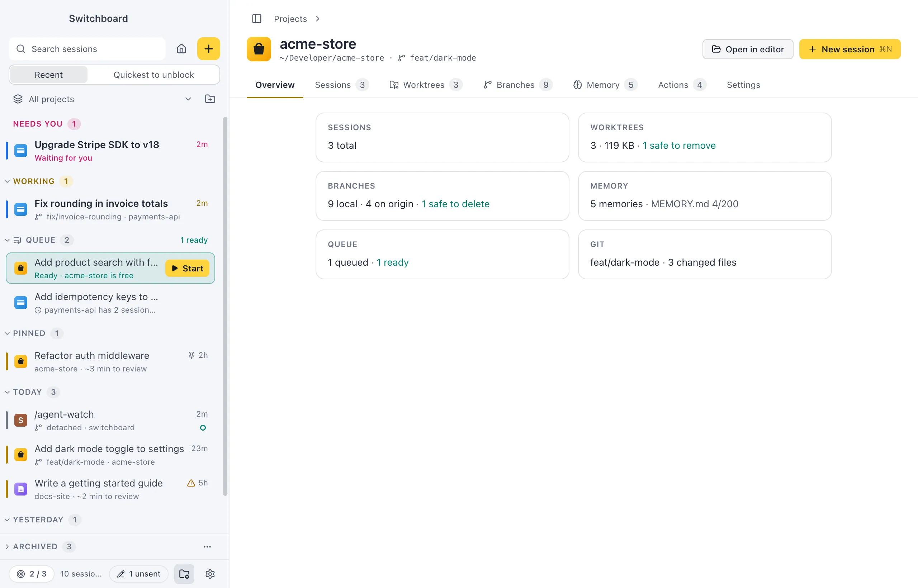The width and height of the screenshot is (918, 588).
Task: Click the Projects breadcrumb link
Action: coord(290,19)
